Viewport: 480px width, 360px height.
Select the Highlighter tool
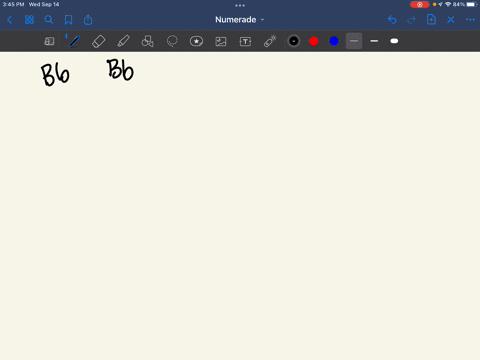click(x=123, y=41)
